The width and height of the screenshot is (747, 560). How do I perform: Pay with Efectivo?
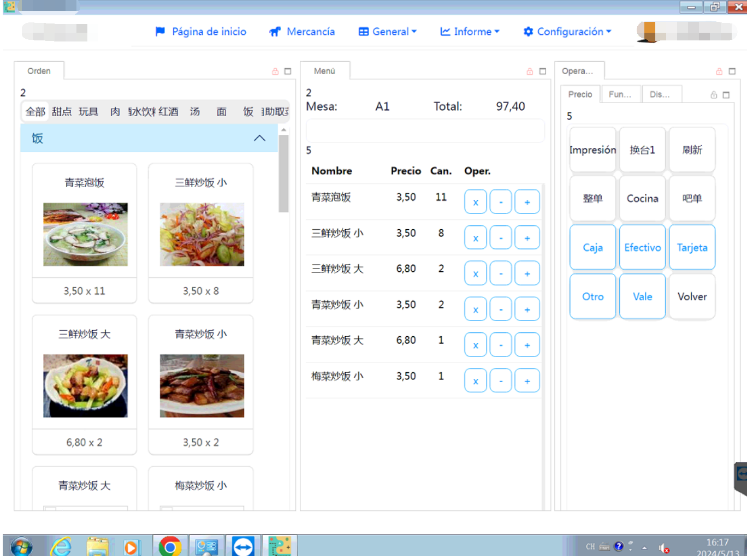click(643, 247)
